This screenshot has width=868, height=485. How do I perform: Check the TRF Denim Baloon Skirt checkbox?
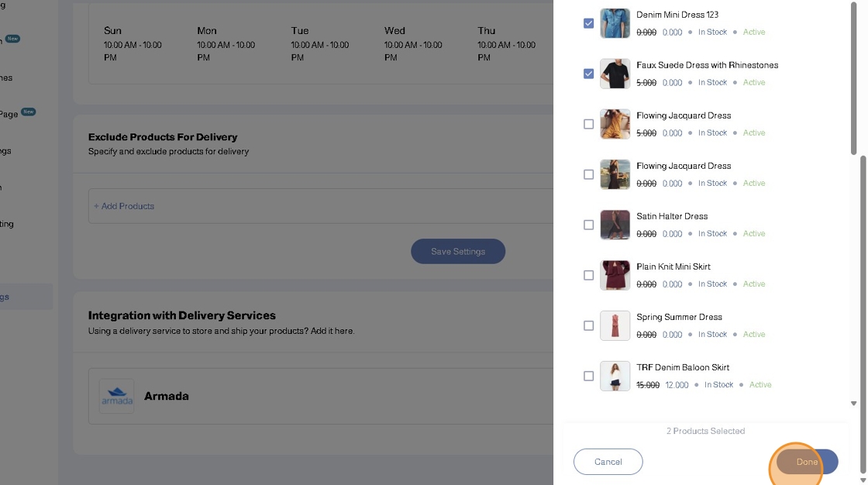pos(588,376)
